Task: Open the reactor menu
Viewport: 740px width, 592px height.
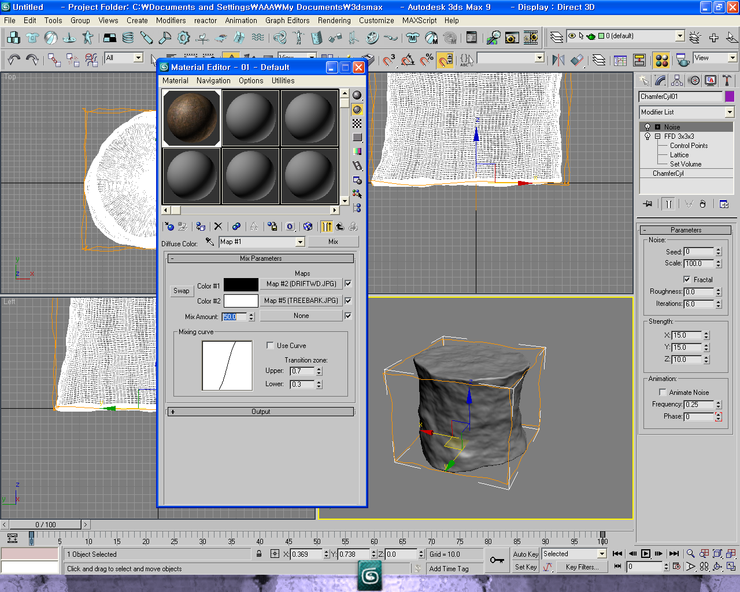Action: 205,20
